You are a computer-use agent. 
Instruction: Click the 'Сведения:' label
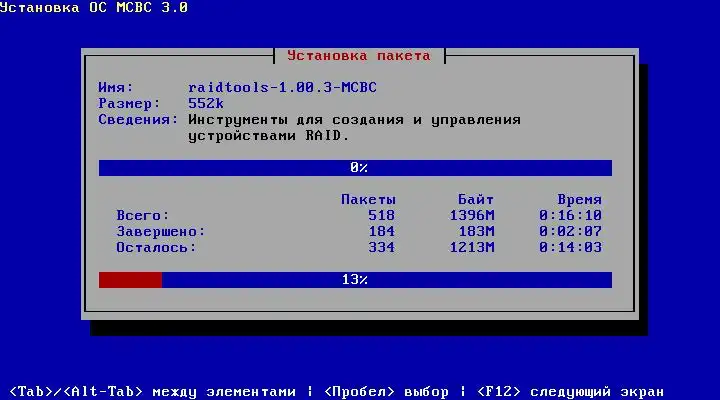coord(138,119)
